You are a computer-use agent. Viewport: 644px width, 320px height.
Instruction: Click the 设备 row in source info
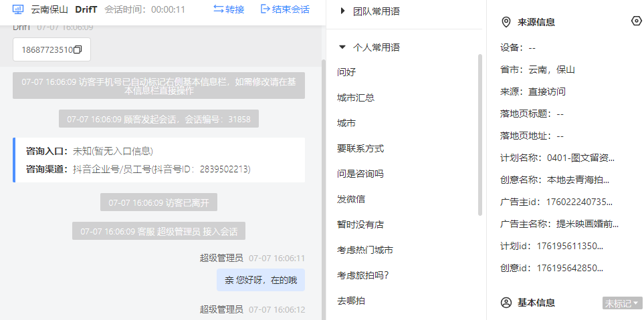[x=518, y=47]
